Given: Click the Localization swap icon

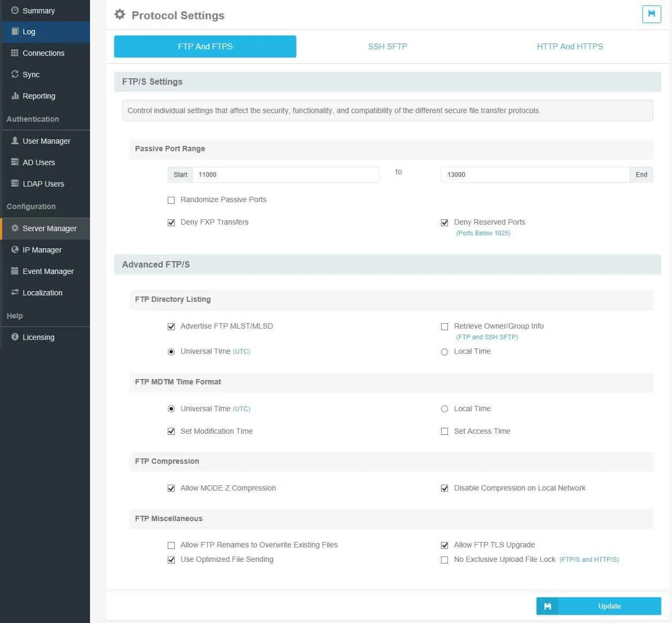Looking at the screenshot, I should pyautogui.click(x=15, y=292).
